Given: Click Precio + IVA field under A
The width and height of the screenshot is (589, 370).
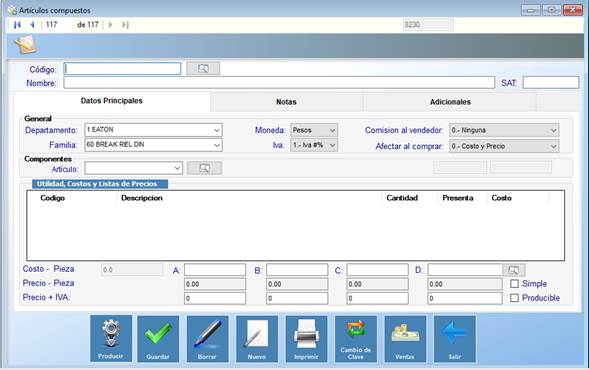Looking at the screenshot, I should pos(215,298).
